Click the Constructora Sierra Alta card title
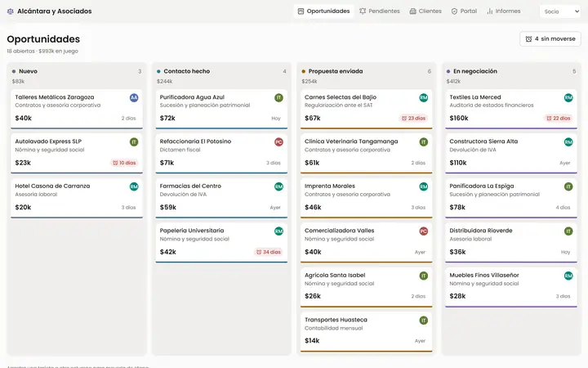The height and width of the screenshot is (368, 588). 483,141
